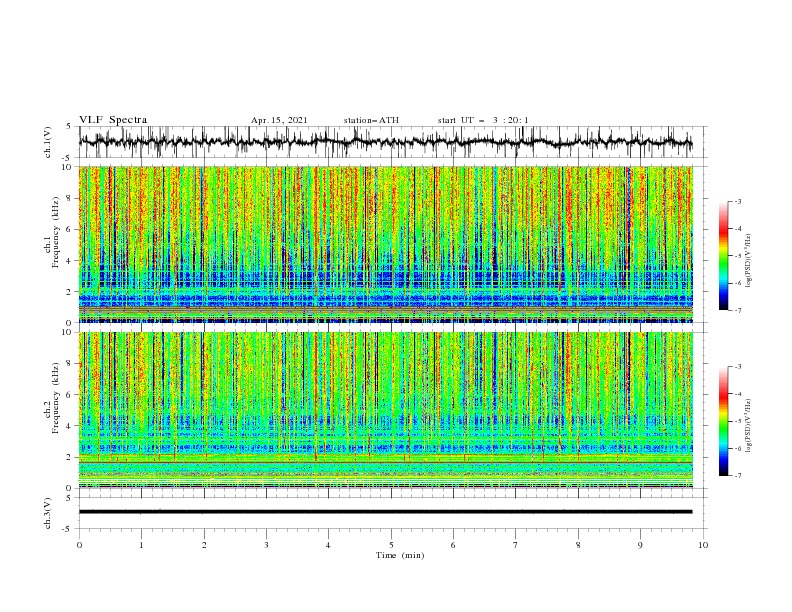Click the ch.3 flat waveform trace
Viewport: 792px width, 612px height.
[x=385, y=512]
